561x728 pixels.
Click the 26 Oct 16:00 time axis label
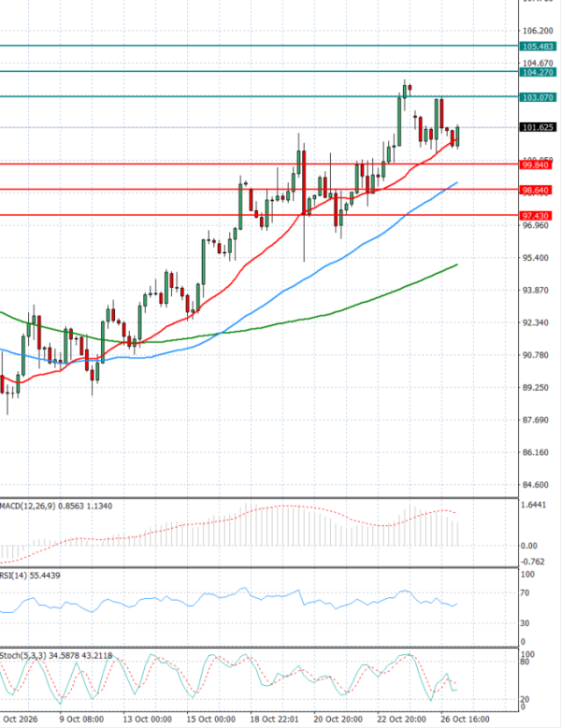pos(465,720)
